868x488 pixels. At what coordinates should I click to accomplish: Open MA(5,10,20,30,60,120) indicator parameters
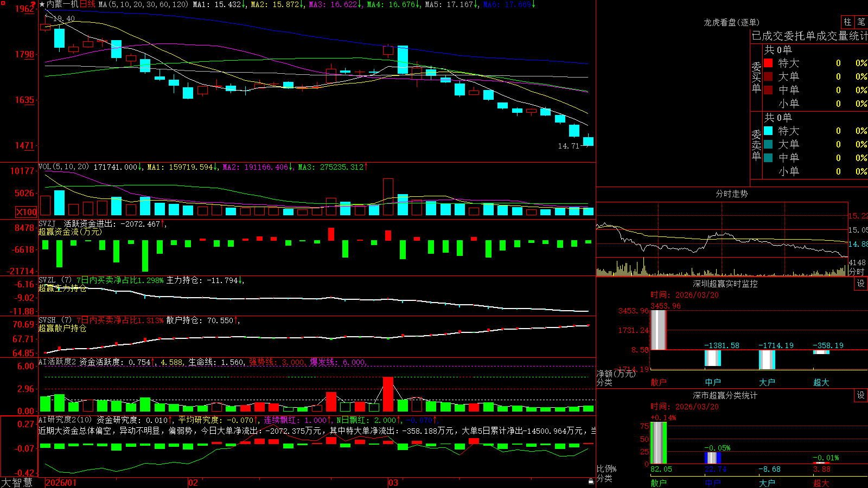pos(143,4)
